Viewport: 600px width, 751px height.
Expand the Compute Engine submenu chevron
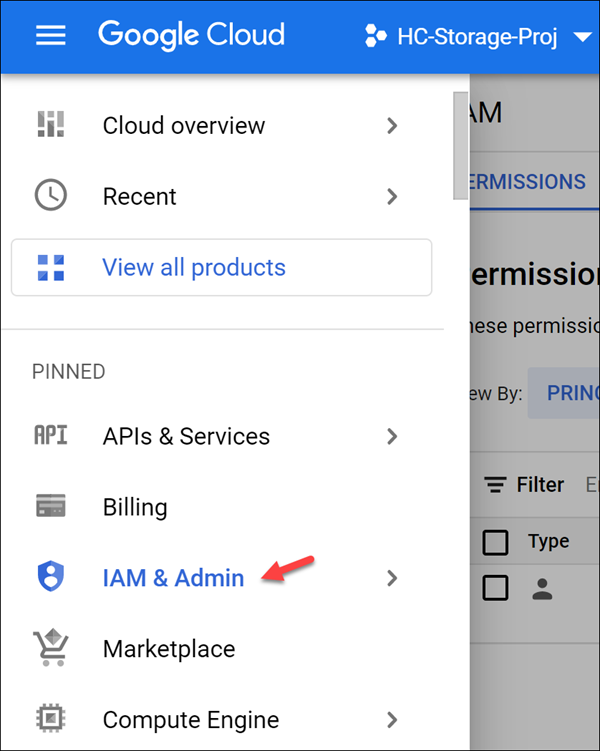(392, 719)
